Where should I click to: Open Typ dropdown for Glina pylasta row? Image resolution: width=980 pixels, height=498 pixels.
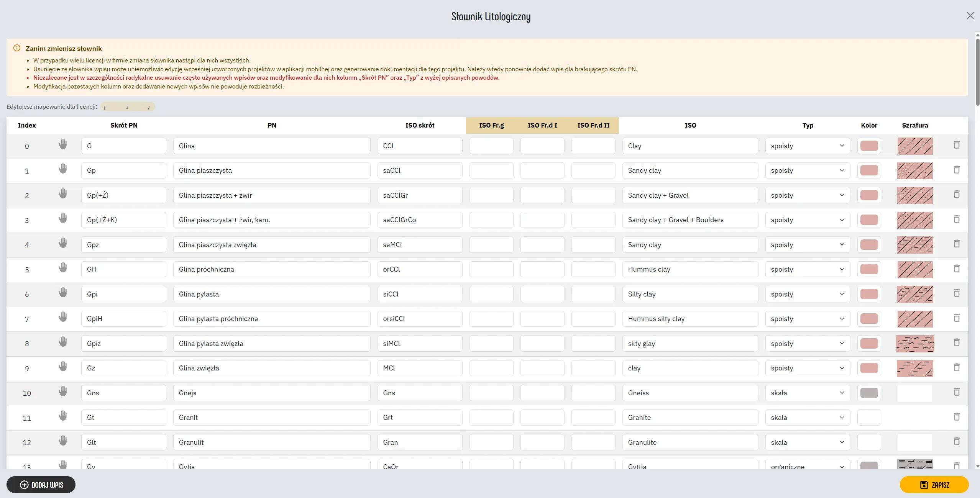pyautogui.click(x=808, y=294)
